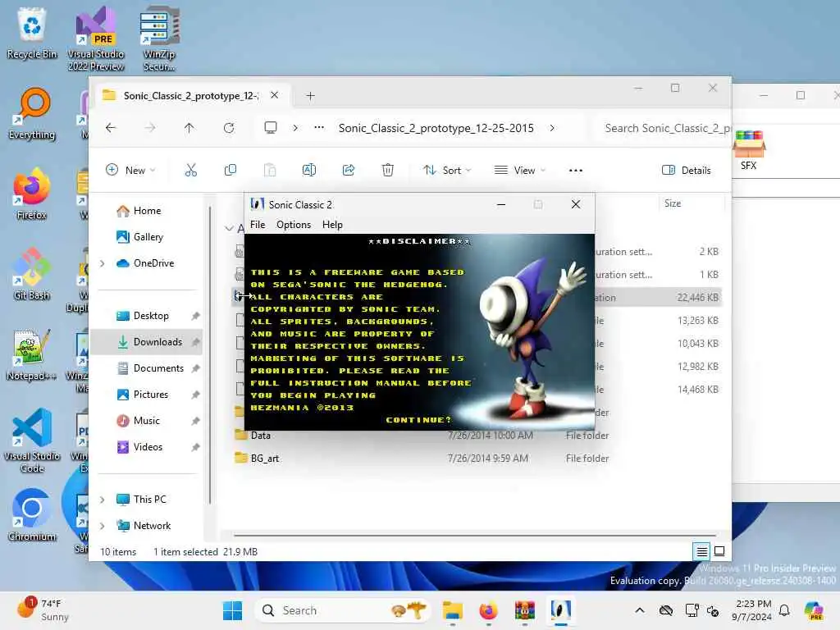This screenshot has height=630, width=840.
Task: Open the hidden breadcrumb ellipsis in address bar
Action: [x=319, y=128]
